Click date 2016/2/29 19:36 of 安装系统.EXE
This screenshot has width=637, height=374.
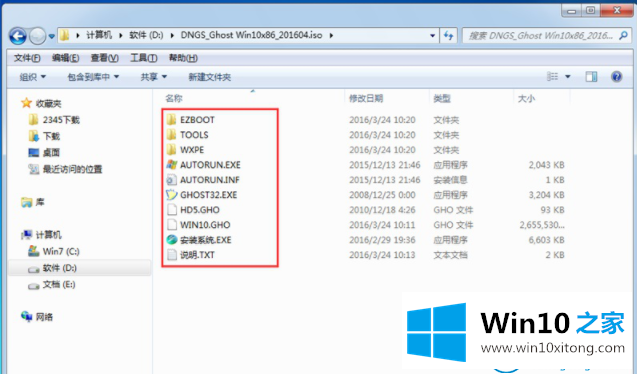(x=382, y=240)
